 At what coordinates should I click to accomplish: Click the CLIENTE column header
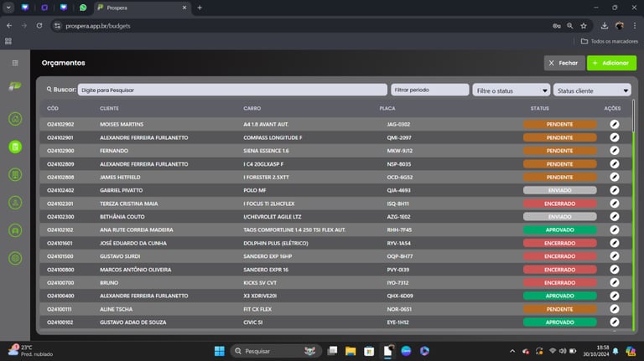(109, 108)
